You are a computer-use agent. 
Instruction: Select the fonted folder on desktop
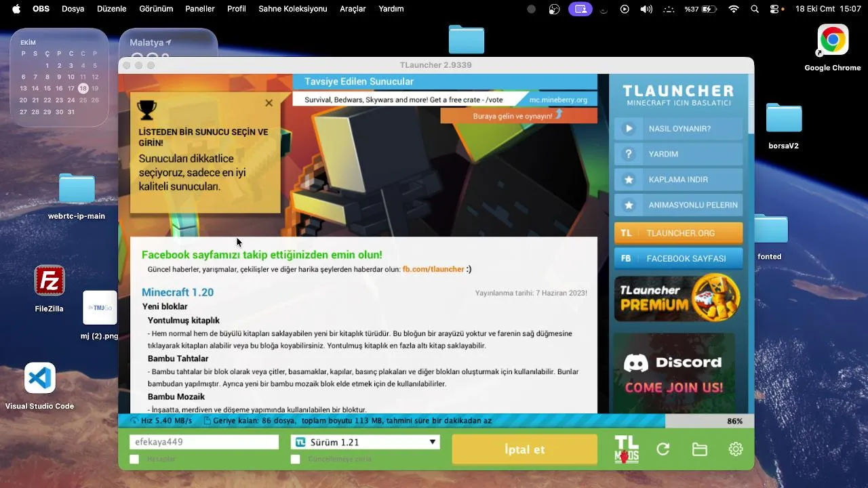click(771, 229)
